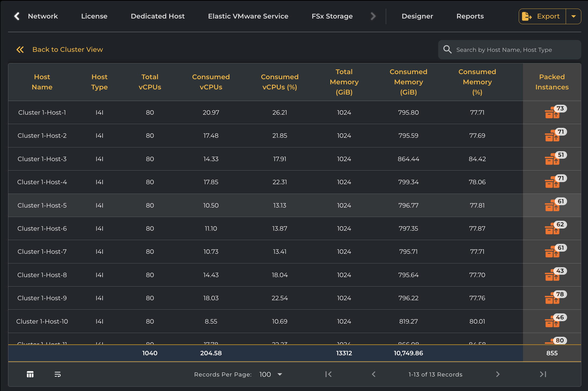588x391 pixels.
Task: Click the search magnifier icon
Action: 447,50
